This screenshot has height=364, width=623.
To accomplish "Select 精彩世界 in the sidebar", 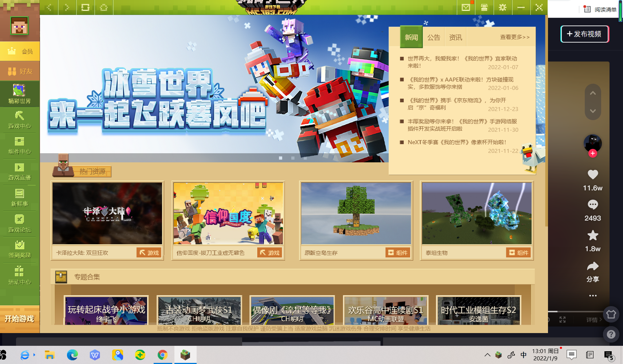I will point(20,94).
